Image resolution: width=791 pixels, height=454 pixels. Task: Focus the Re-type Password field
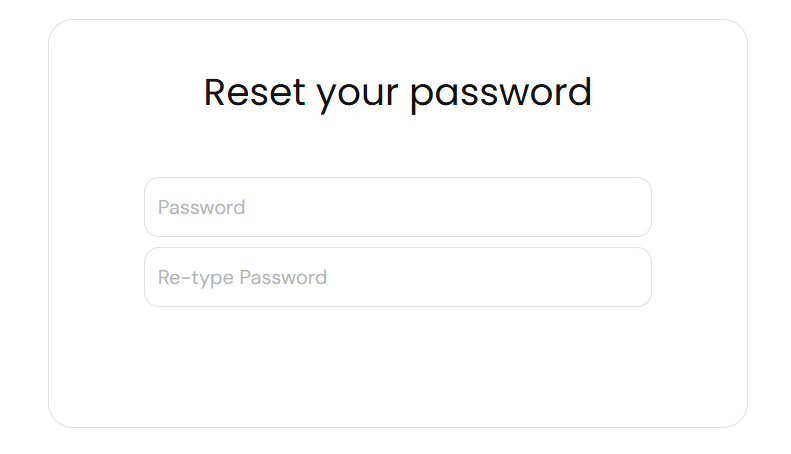tap(397, 277)
